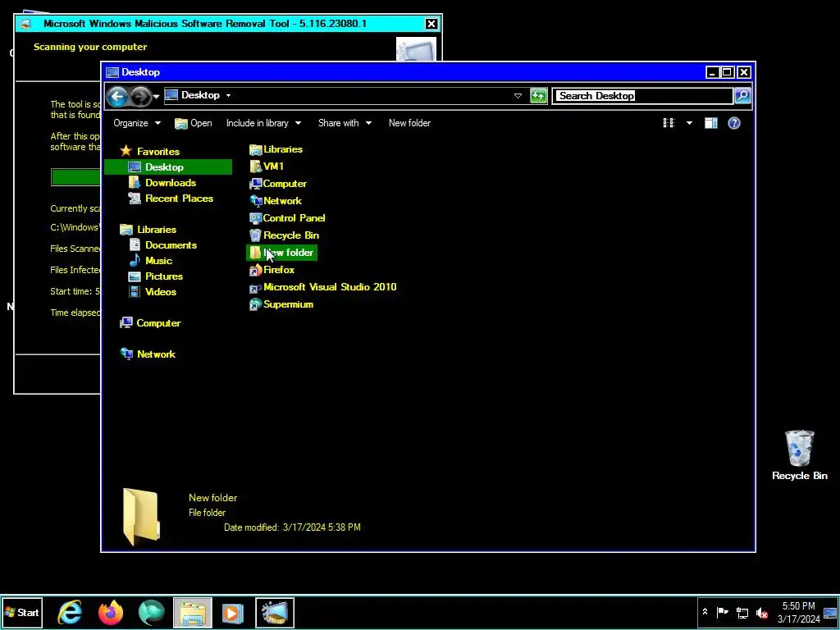Open Documents library in sidebar

coord(163,244)
